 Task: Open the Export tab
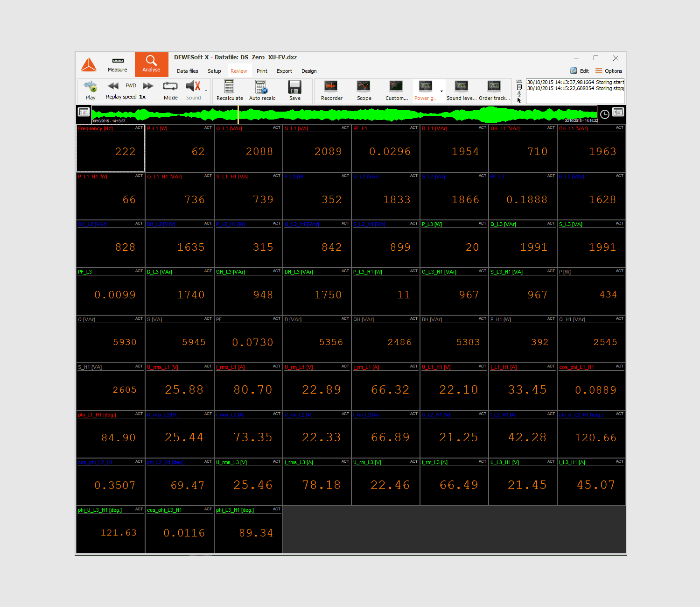[284, 71]
